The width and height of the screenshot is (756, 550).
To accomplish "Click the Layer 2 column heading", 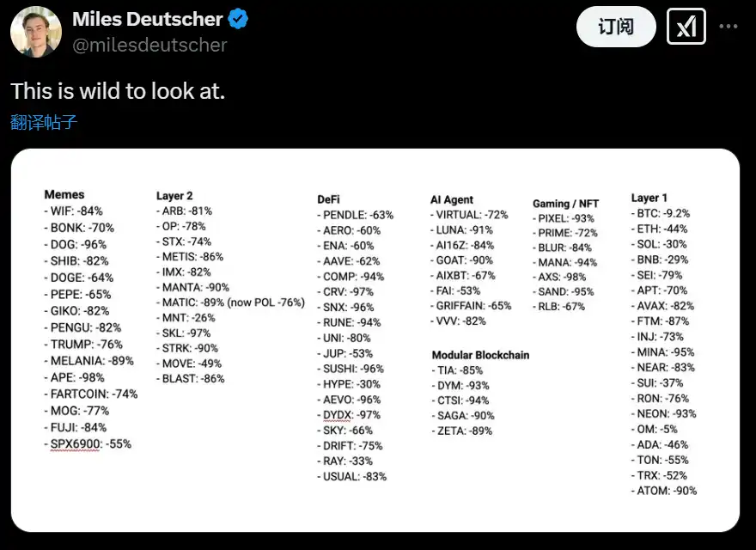I will pos(174,196).
